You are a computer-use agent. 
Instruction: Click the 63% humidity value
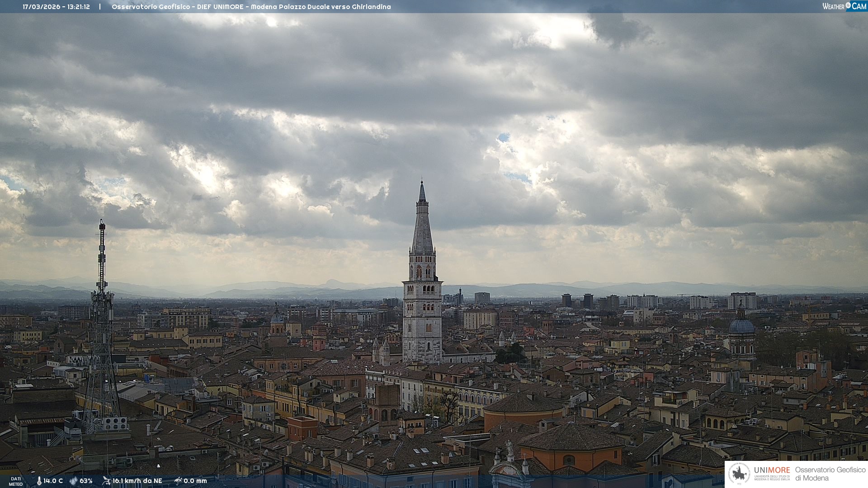click(x=86, y=481)
